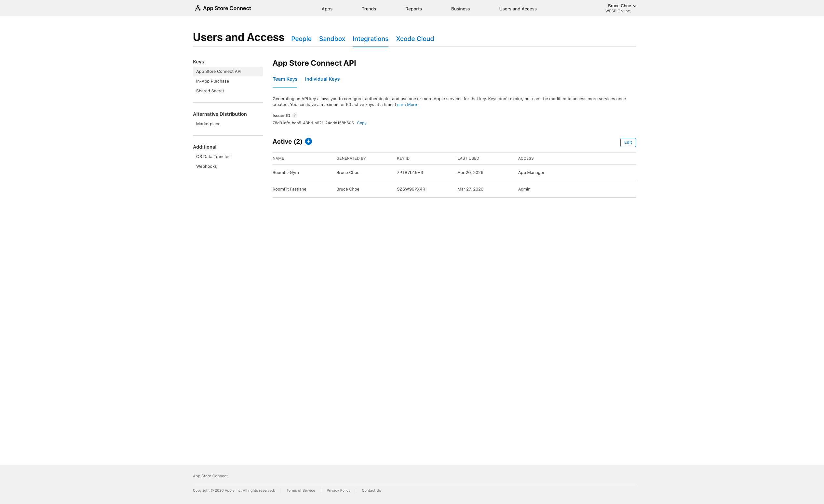Copy the Issuer ID

(361, 123)
